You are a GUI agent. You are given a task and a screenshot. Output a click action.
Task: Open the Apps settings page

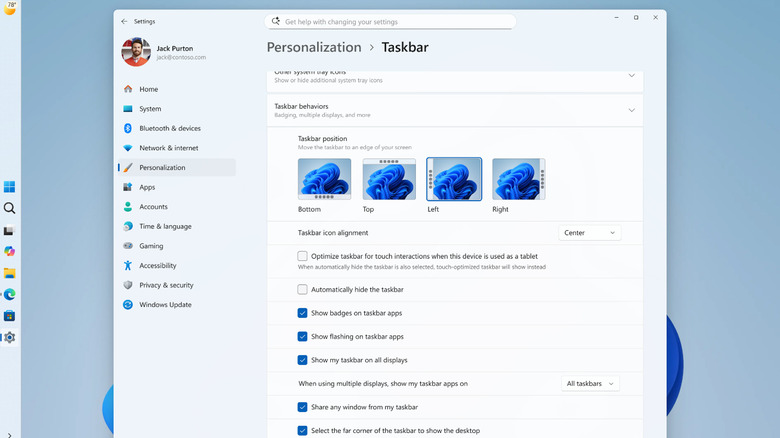point(177,187)
